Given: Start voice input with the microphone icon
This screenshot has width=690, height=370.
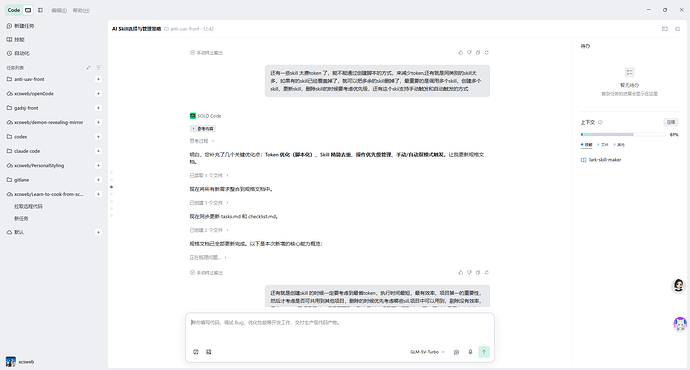Looking at the screenshot, I should tap(470, 352).
